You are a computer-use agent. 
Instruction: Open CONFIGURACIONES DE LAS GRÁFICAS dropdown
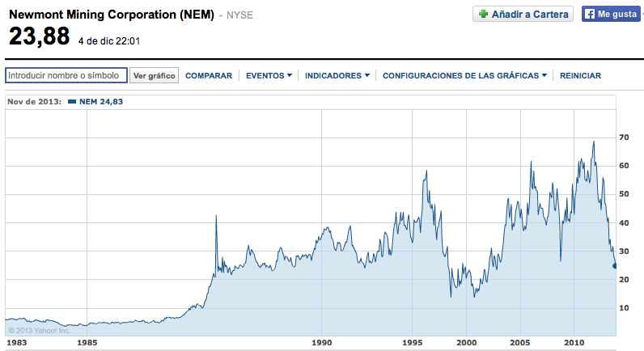pos(464,75)
